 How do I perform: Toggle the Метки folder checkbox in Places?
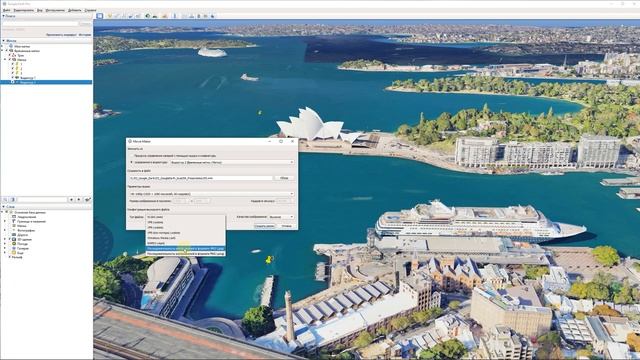pyautogui.click(x=9, y=59)
